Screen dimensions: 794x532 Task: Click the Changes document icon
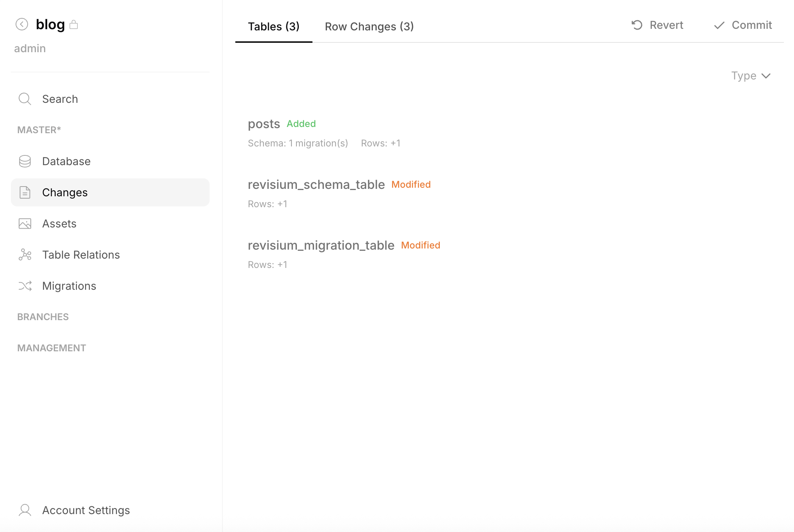(x=25, y=192)
